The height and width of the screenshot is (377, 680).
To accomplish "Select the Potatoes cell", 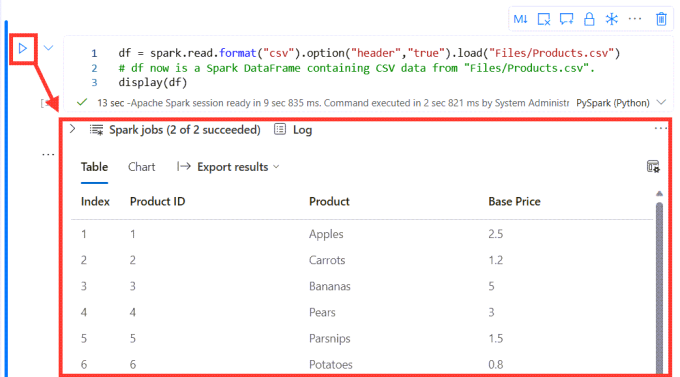I will click(330, 364).
